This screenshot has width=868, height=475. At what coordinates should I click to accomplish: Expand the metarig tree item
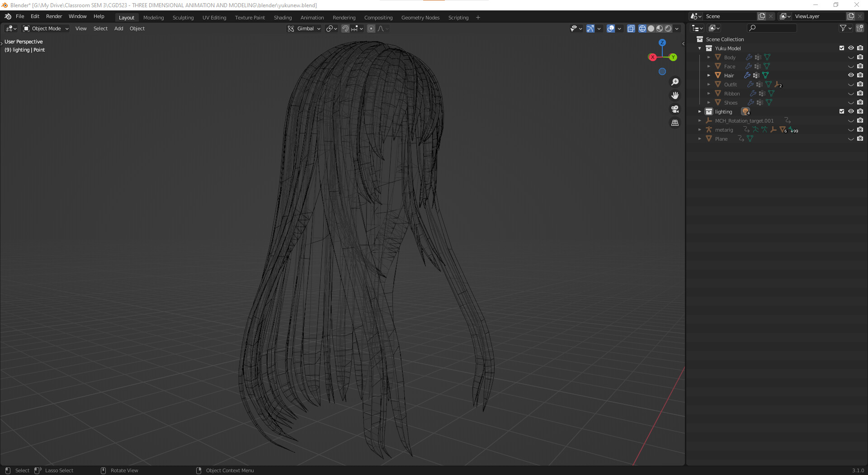coord(700,130)
